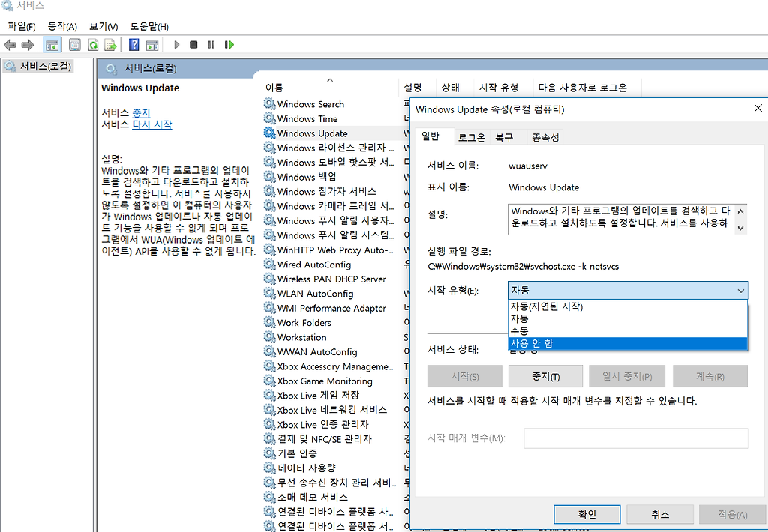The image size is (768, 532).
Task: Click the Restart Service toolbar icon
Action: tap(229, 45)
